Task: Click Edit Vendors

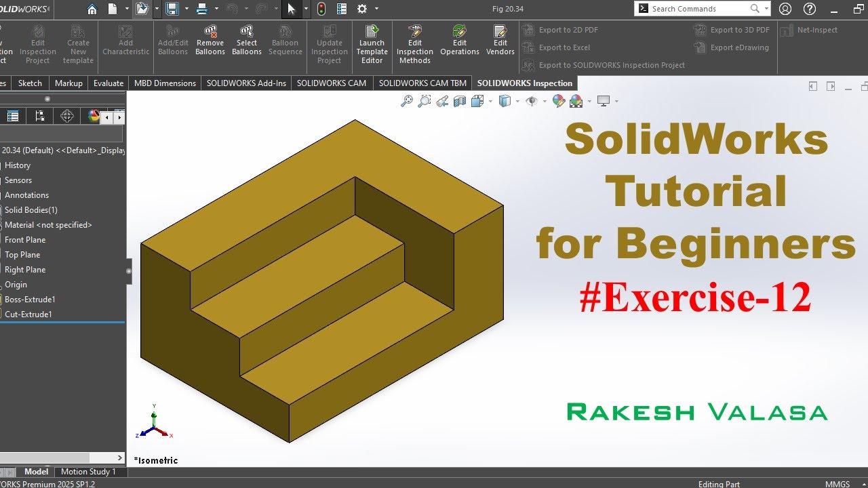Action: pos(500,41)
